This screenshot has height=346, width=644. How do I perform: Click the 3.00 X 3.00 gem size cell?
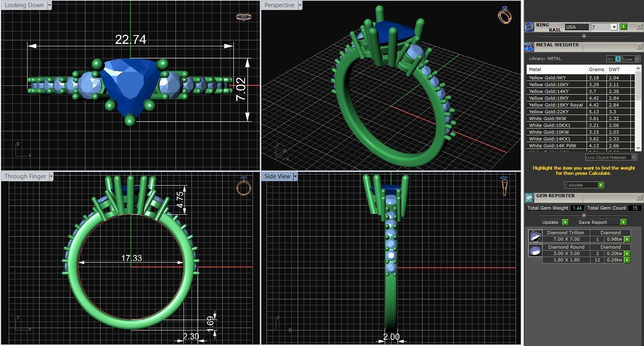(566, 253)
